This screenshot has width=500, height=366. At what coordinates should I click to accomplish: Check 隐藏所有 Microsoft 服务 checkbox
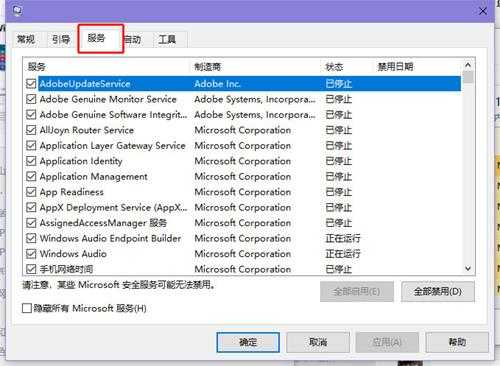click(x=27, y=308)
